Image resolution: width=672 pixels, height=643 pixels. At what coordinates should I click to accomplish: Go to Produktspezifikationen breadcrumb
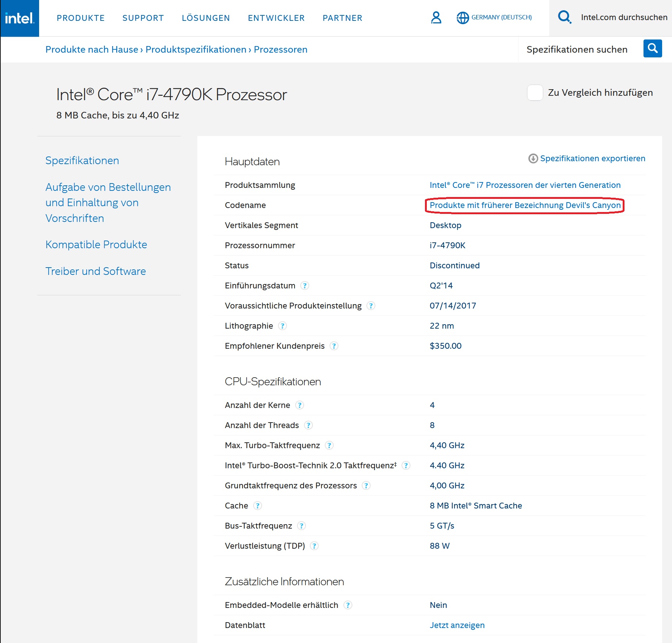point(196,49)
